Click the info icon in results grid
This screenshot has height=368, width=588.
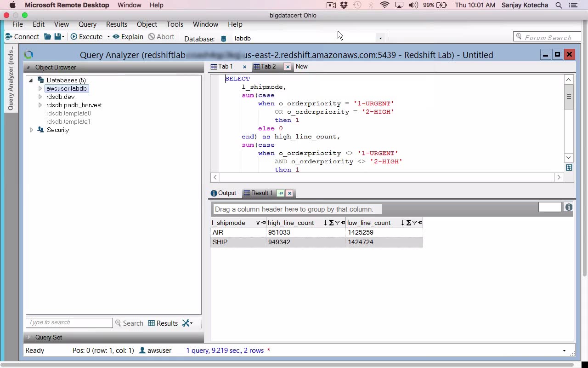point(569,207)
